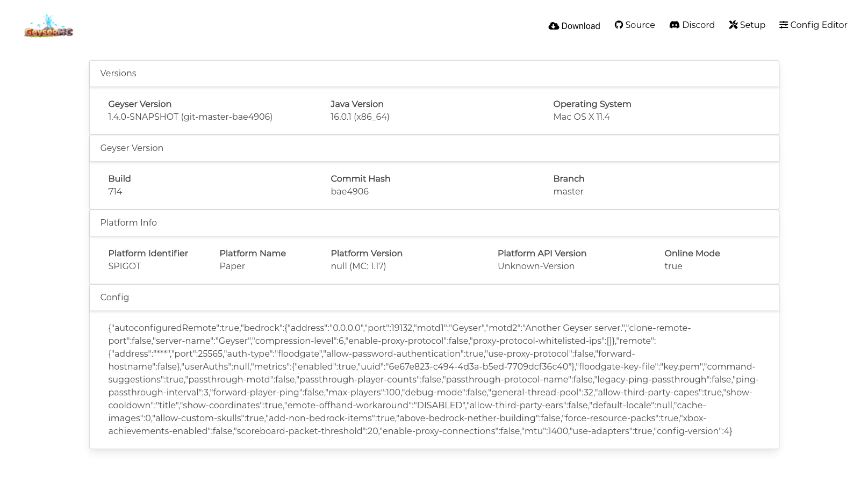This screenshot has width=868, height=491.
Task: Click the bold Geyser Version label
Action: (x=140, y=104)
